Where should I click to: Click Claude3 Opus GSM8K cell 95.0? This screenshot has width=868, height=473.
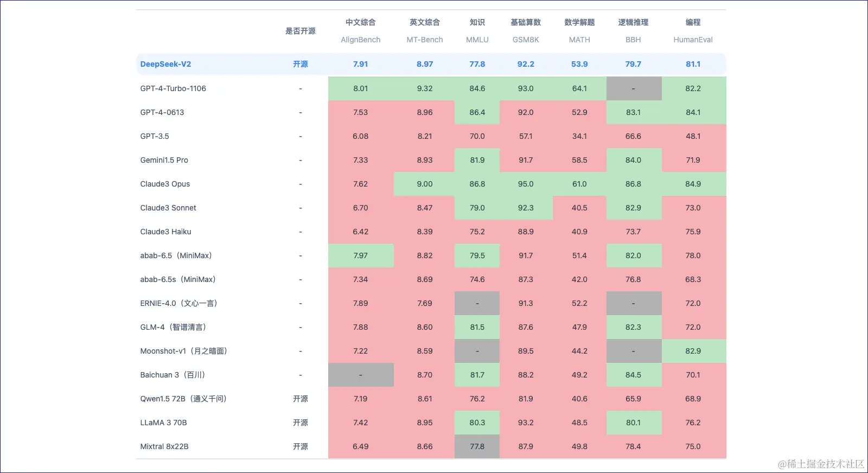tap(526, 184)
